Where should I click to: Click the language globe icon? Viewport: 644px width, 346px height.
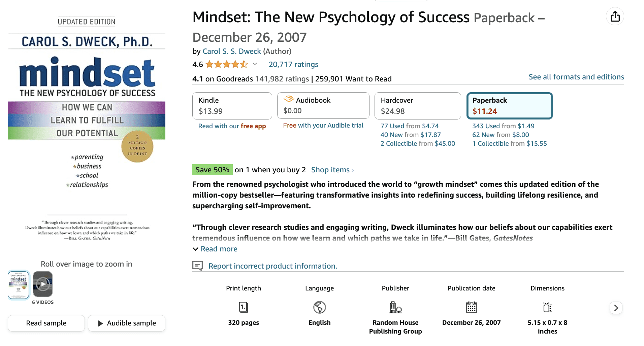tap(319, 307)
